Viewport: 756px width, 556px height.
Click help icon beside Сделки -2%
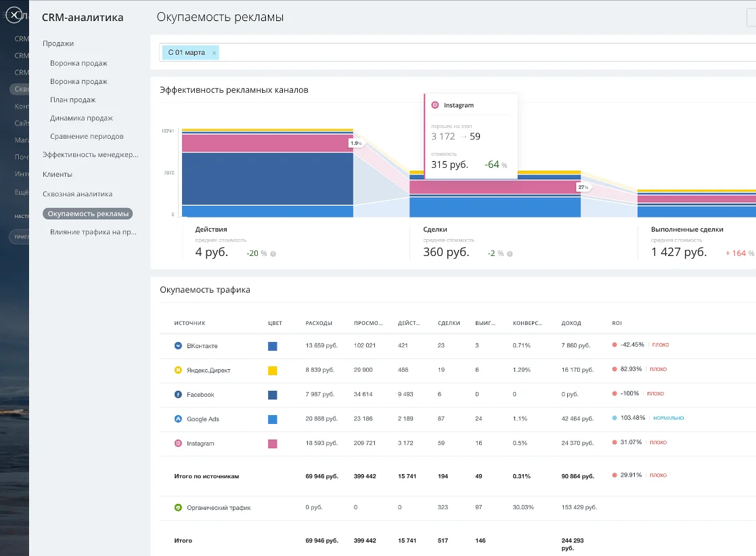510,254
